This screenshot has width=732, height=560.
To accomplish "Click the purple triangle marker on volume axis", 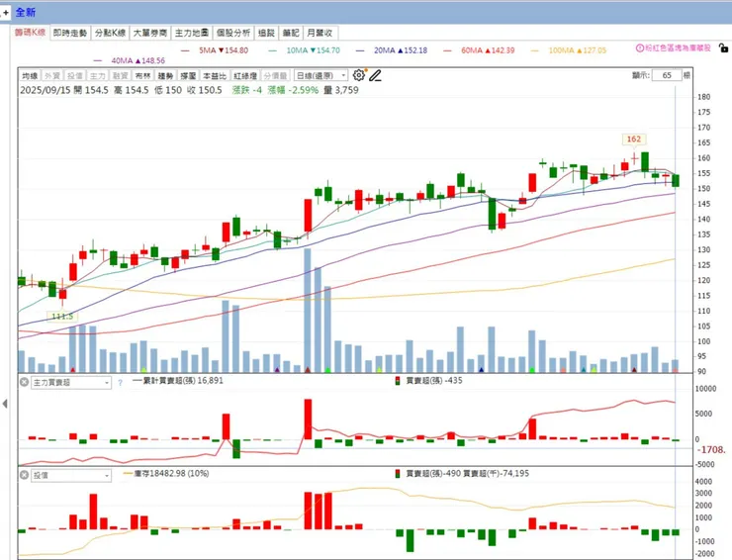I will coord(277,370).
